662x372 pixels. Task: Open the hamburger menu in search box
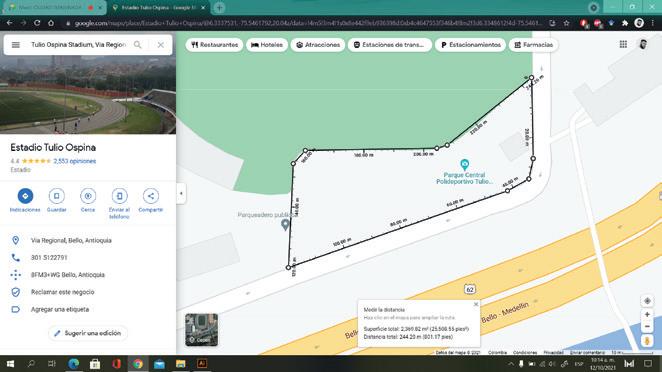click(16, 45)
